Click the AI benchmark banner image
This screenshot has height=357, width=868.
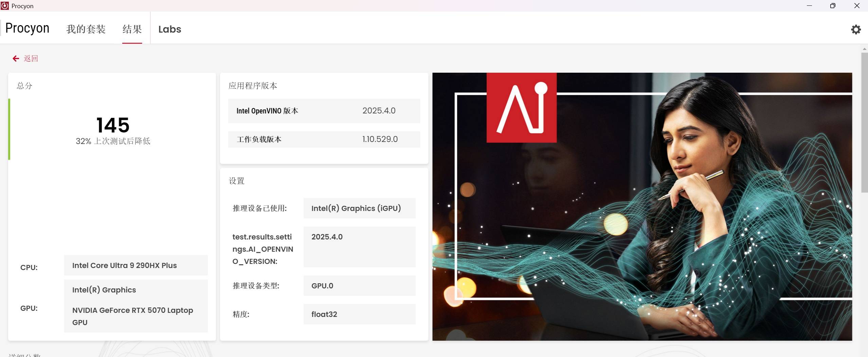pyautogui.click(x=642, y=207)
